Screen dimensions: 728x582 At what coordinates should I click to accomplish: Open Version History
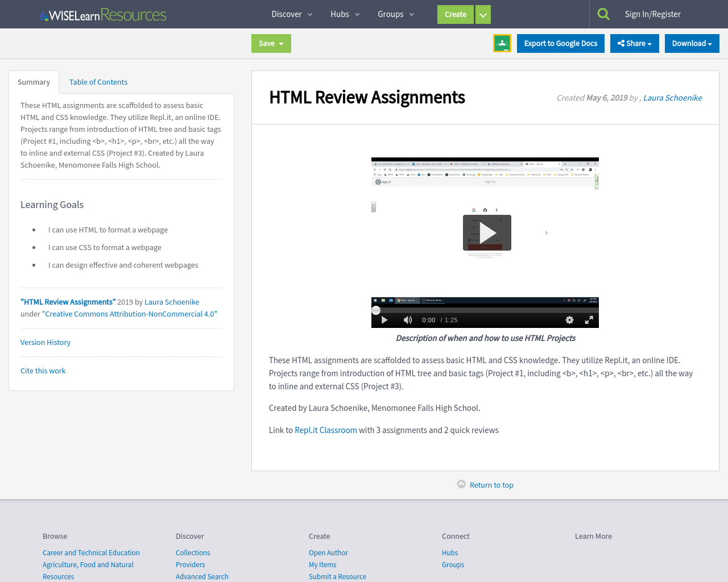click(x=45, y=342)
